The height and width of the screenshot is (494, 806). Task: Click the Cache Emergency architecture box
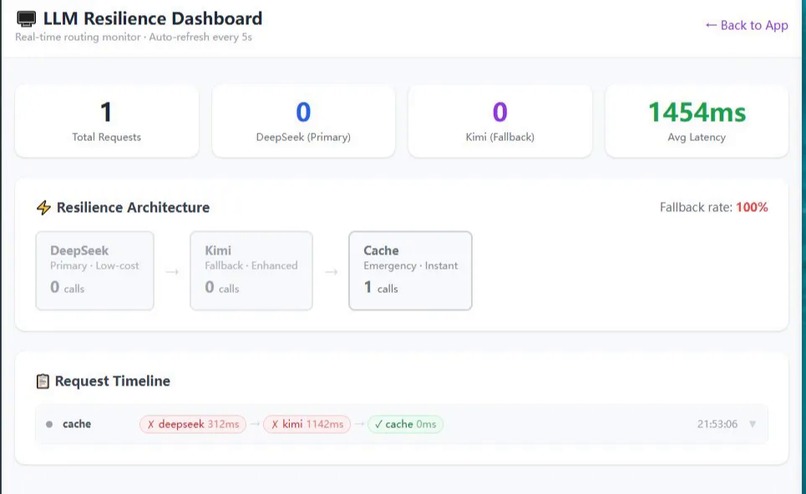tap(410, 271)
